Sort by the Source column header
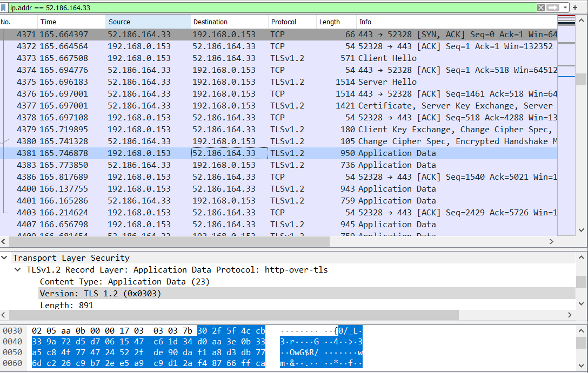The height and width of the screenshot is (373, 588). click(148, 22)
